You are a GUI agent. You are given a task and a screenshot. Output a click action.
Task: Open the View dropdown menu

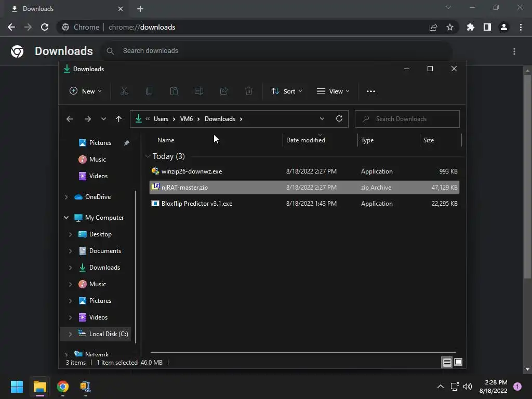(333, 91)
